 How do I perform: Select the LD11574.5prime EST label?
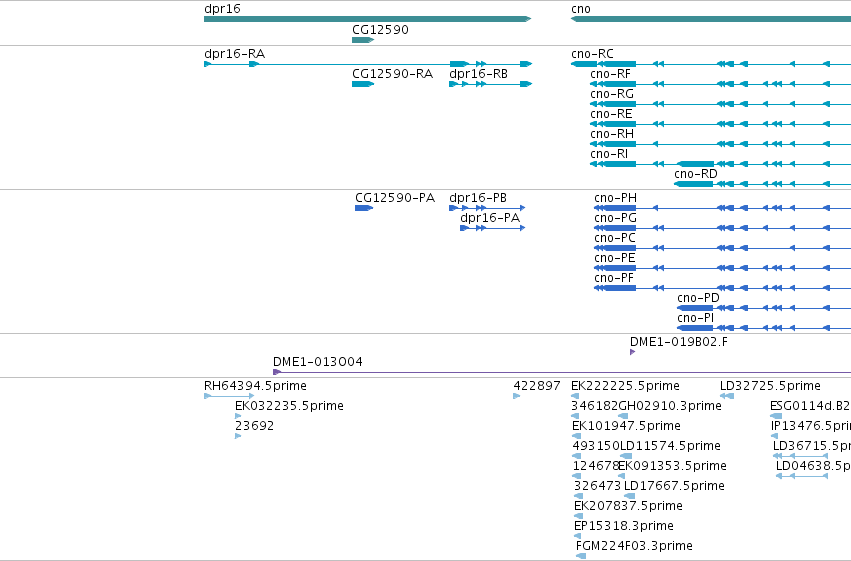(670, 447)
